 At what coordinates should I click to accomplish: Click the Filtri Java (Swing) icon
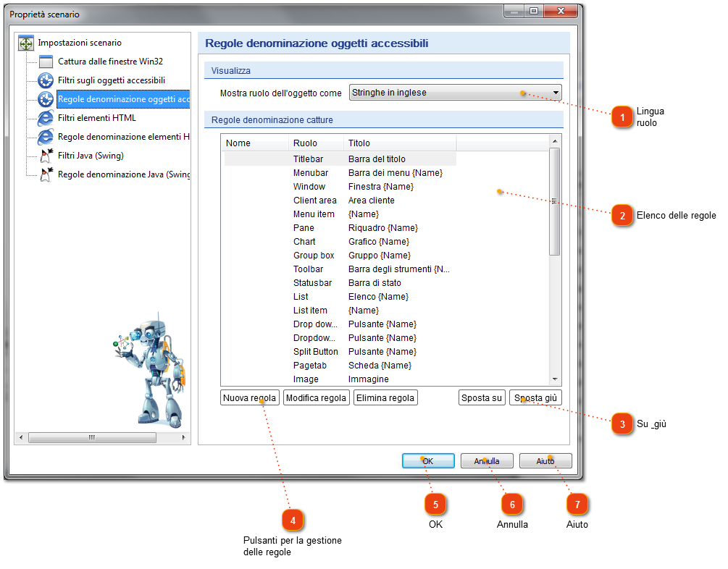coord(46,156)
